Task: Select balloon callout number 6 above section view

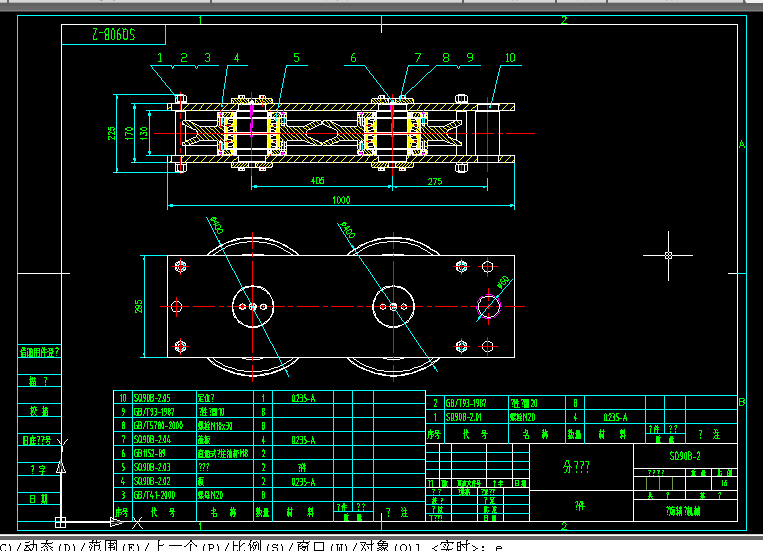Action: (353, 58)
